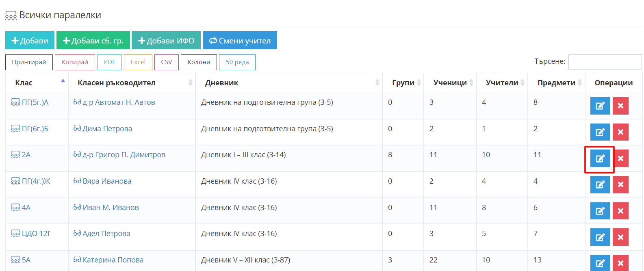This screenshot has width=644, height=271.
Task: Edit the ПГ(6г.)Б class entry
Action: click(600, 132)
